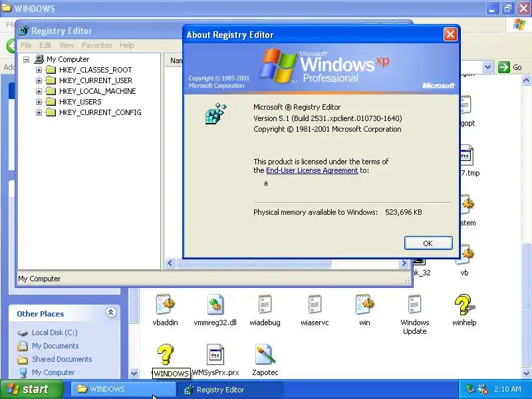Screen dimensions: 532x399
Task: Click the Back button in WINDOWS Explorer
Action: coord(11,45)
